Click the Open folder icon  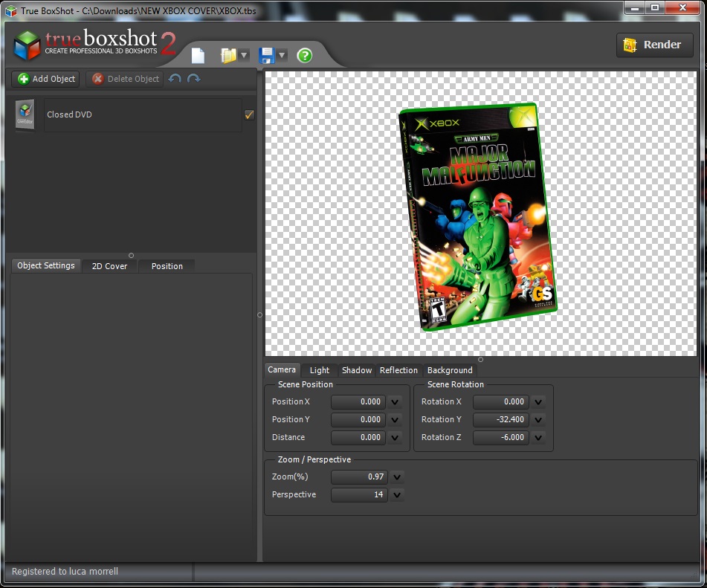(228, 56)
